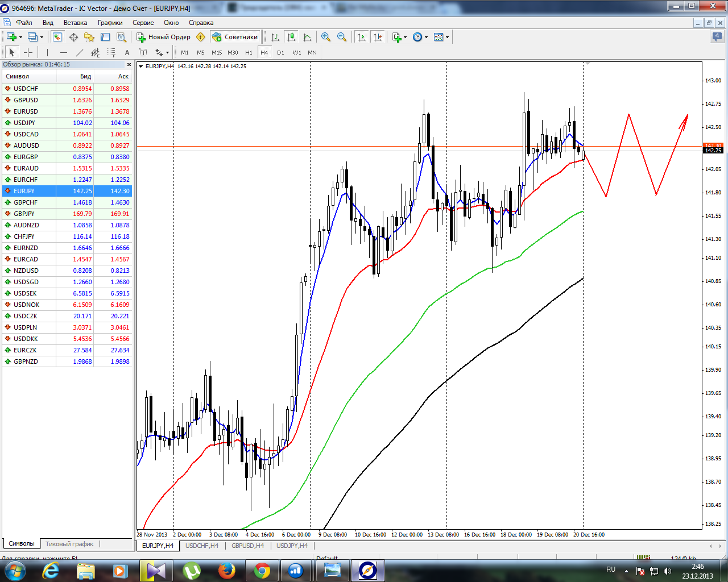Viewport: 728px width, 582px height.
Task: Toggle the chart shift button
Action: coord(378,37)
